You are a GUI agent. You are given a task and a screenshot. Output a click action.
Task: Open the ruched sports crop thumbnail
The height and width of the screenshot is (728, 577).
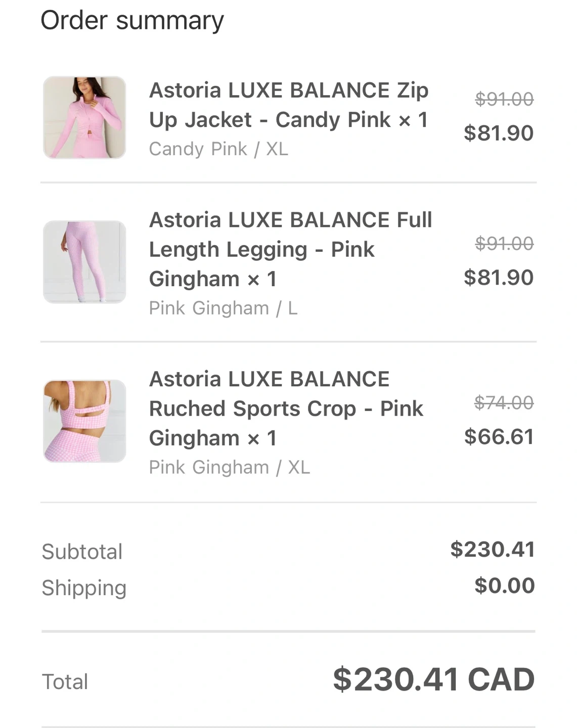tap(84, 421)
